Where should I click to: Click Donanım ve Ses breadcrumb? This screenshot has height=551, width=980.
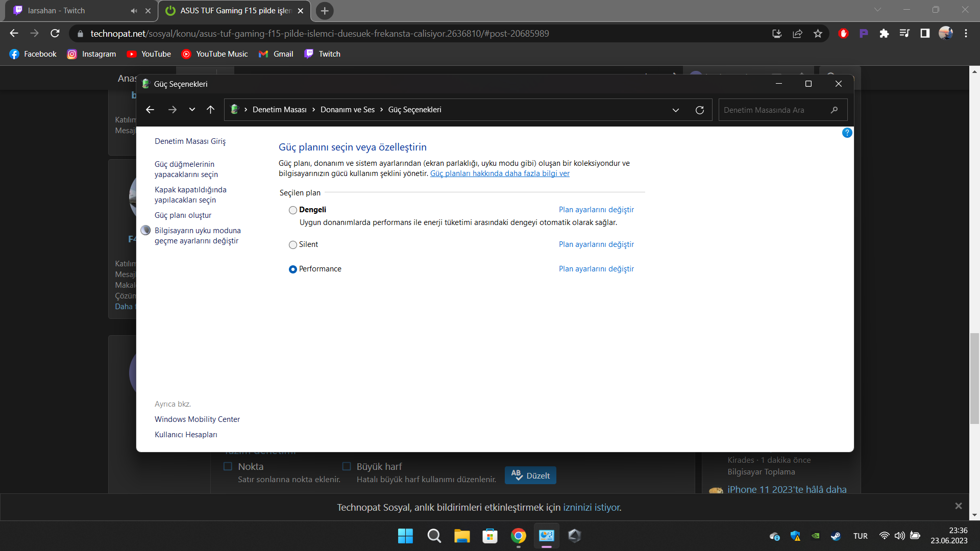tap(347, 110)
